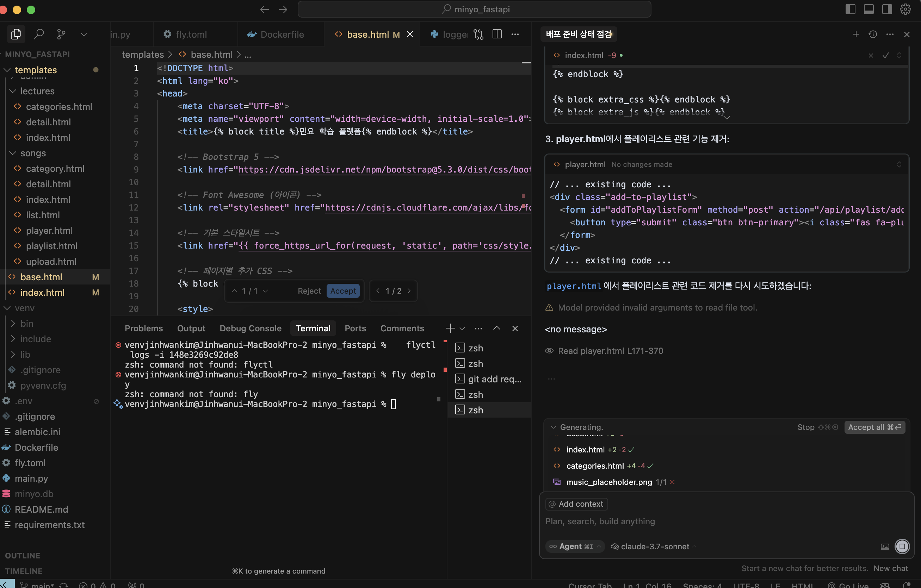The width and height of the screenshot is (921, 588).
Task: Add a new terminal with plus icon
Action: (x=450, y=329)
